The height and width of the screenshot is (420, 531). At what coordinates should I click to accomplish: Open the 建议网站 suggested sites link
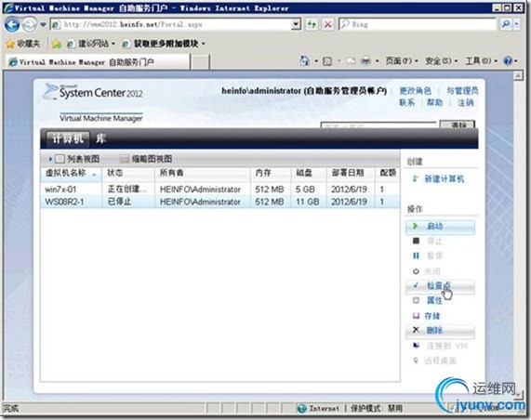(x=91, y=44)
